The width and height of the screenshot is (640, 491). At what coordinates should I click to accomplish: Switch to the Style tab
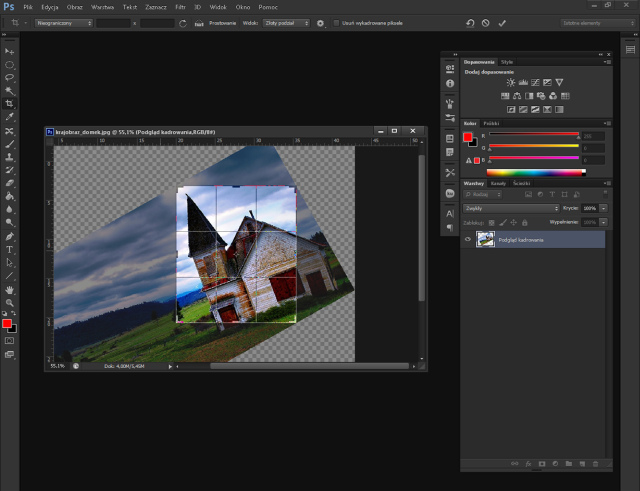tap(507, 62)
